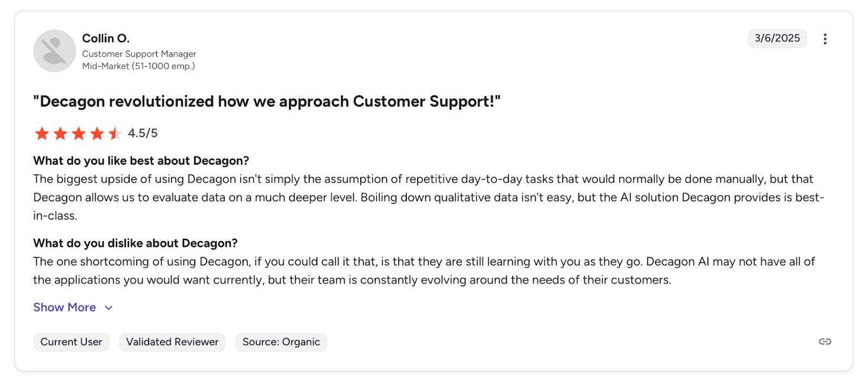Click the 4.5/5 rating score text

(143, 133)
